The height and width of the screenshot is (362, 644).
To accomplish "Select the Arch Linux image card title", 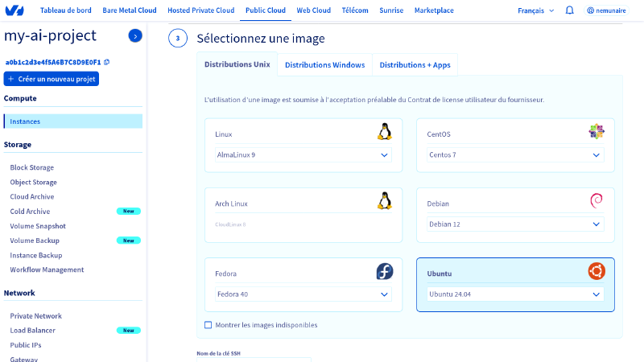I will (231, 204).
